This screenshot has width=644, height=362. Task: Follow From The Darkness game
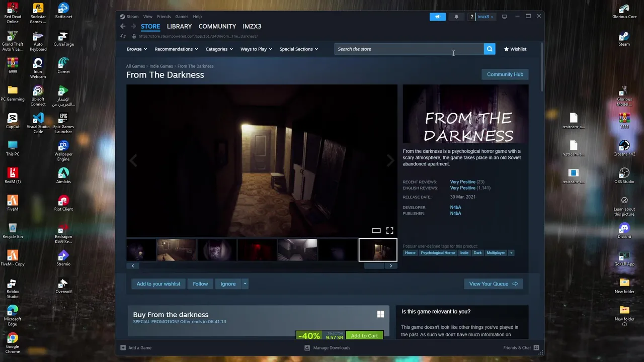coord(200,284)
